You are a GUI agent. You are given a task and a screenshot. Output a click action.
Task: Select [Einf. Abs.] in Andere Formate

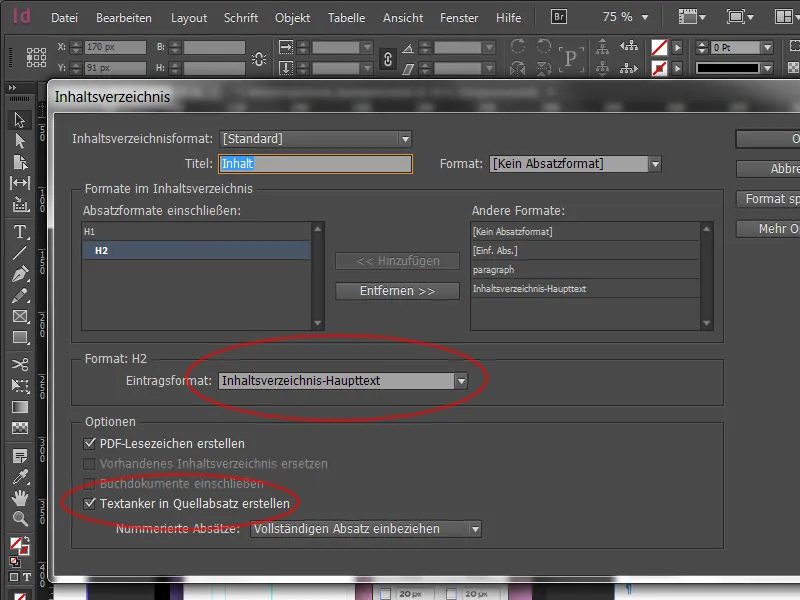[585, 251]
